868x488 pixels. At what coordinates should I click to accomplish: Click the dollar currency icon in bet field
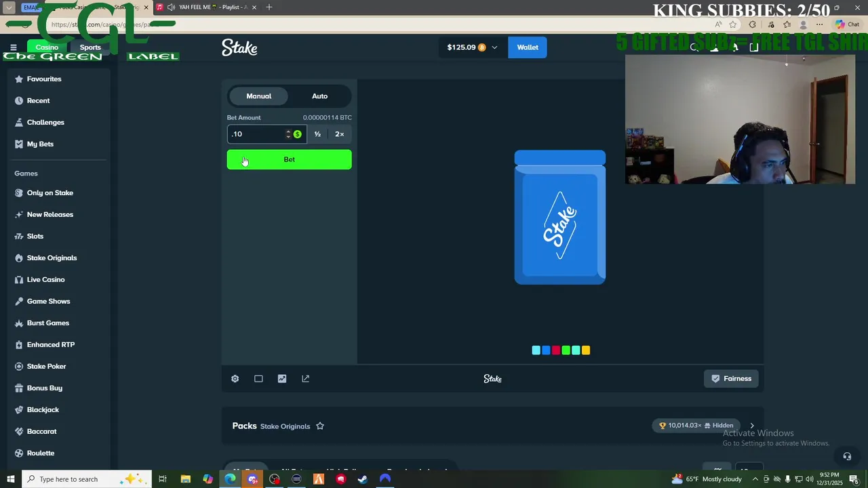(x=297, y=134)
